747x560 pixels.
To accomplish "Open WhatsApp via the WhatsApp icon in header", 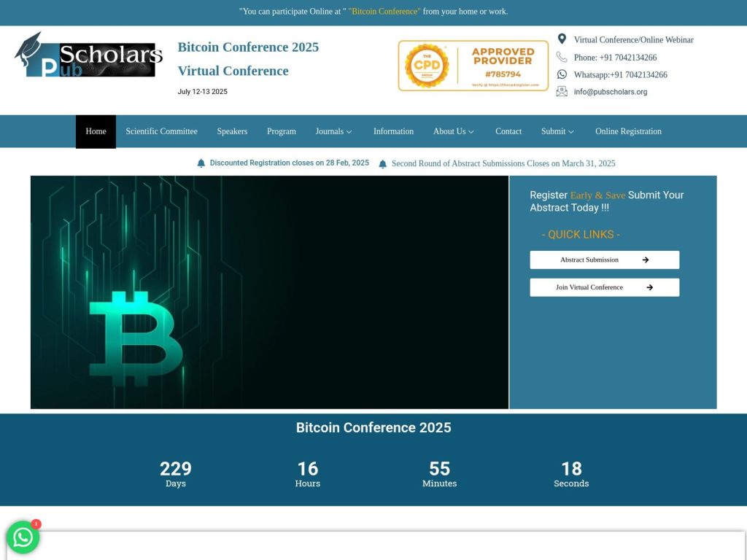I will tap(562, 74).
